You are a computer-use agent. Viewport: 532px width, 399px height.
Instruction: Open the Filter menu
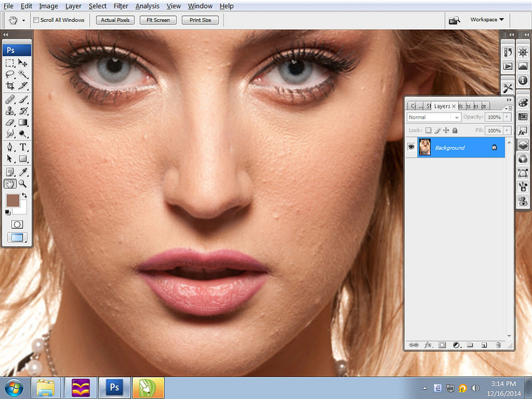pos(121,6)
